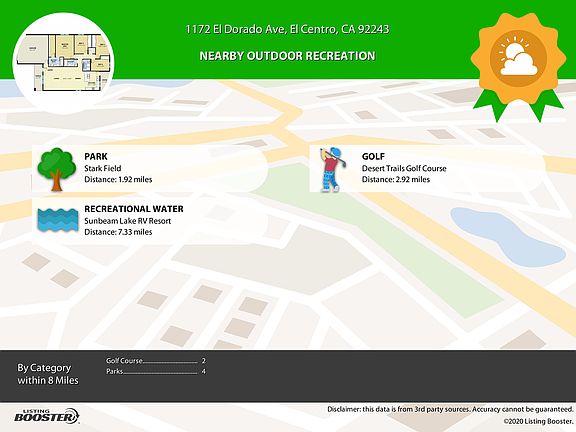The image size is (576, 432).
Task: Select the RECREATIONAL WATER title
Action: [x=134, y=209]
